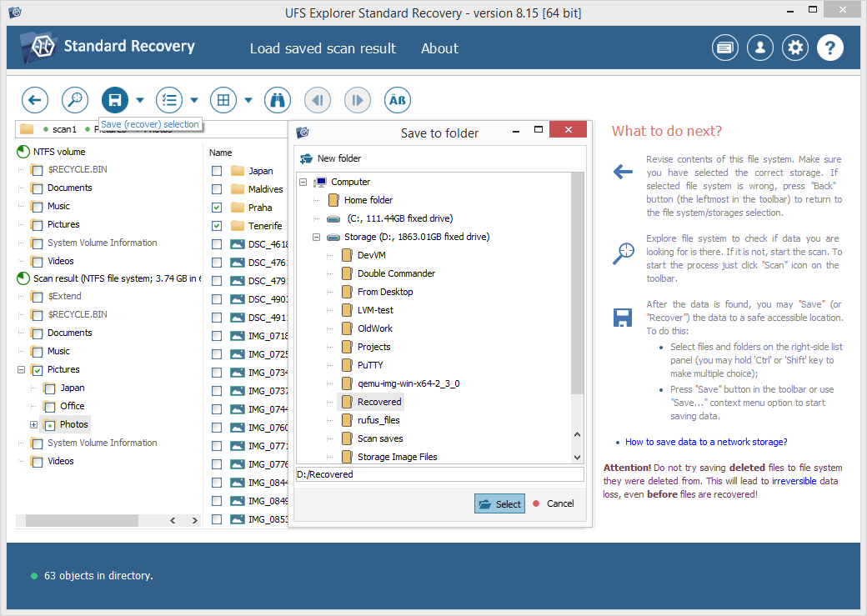
Task: Open the user license icon in header
Action: pos(760,48)
